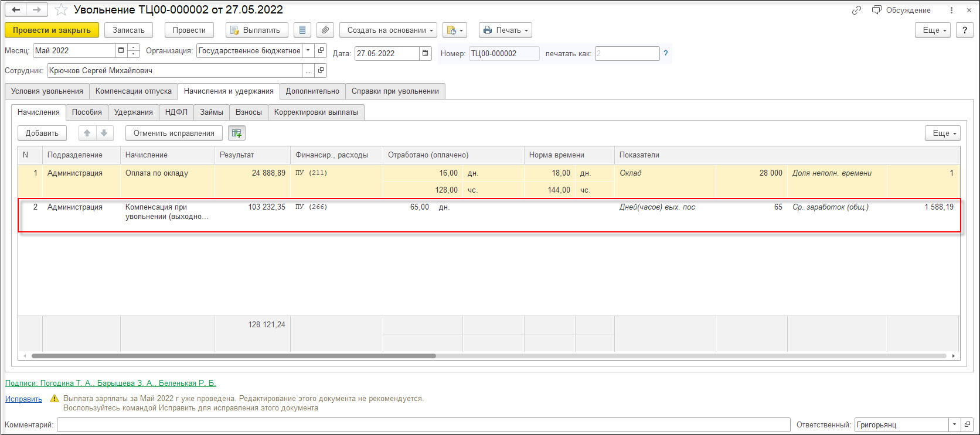Viewport: 980px width, 435px height.
Task: Click the Результат column header
Action: point(253,155)
